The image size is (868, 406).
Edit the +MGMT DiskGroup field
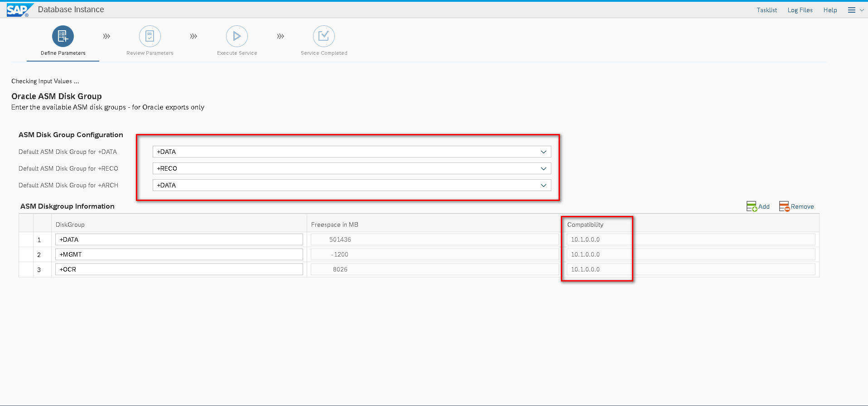(x=179, y=254)
